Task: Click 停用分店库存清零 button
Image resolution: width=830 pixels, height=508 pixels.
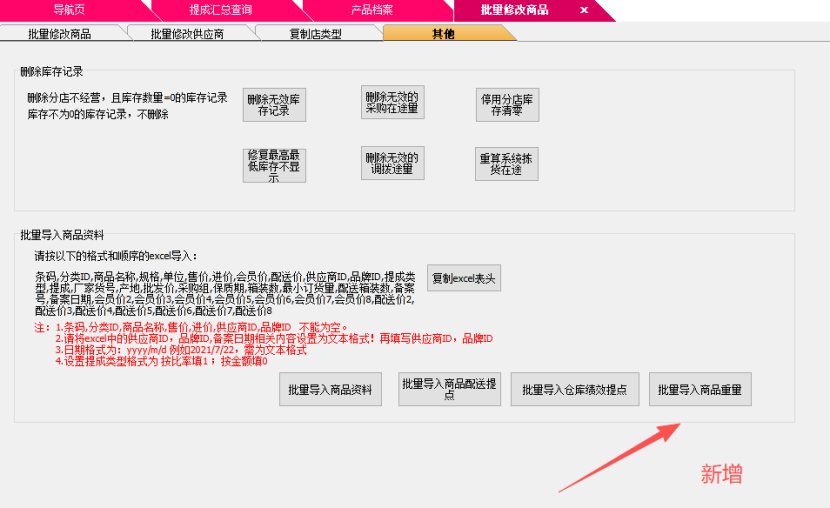Action: (x=507, y=105)
